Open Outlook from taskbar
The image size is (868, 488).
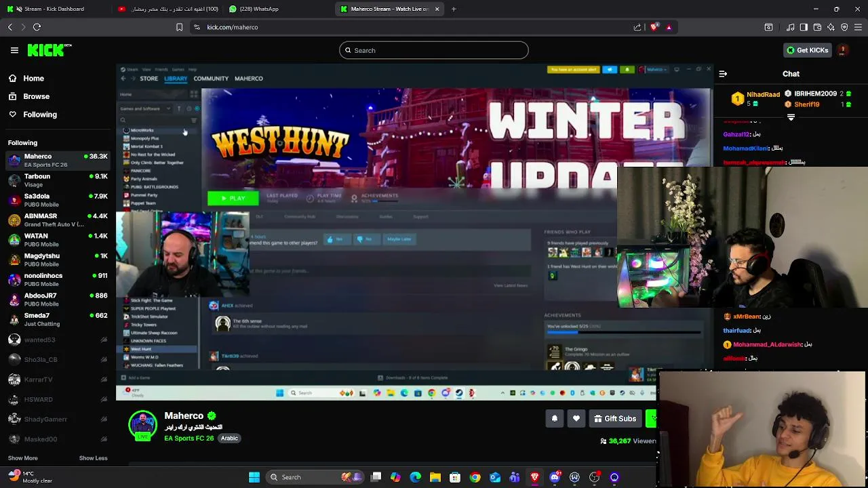pyautogui.click(x=495, y=477)
